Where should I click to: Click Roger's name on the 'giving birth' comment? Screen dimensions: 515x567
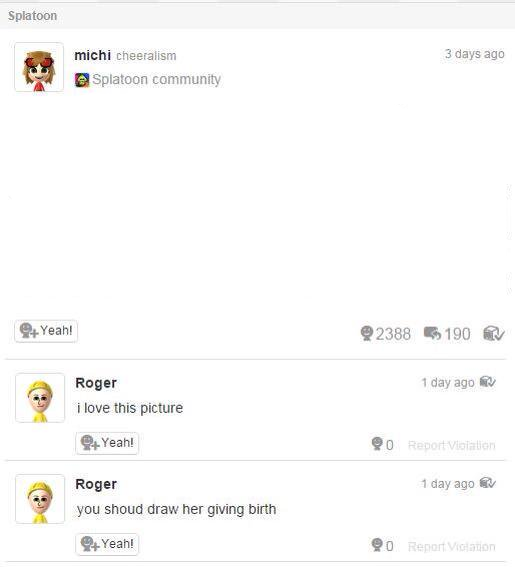coord(96,484)
